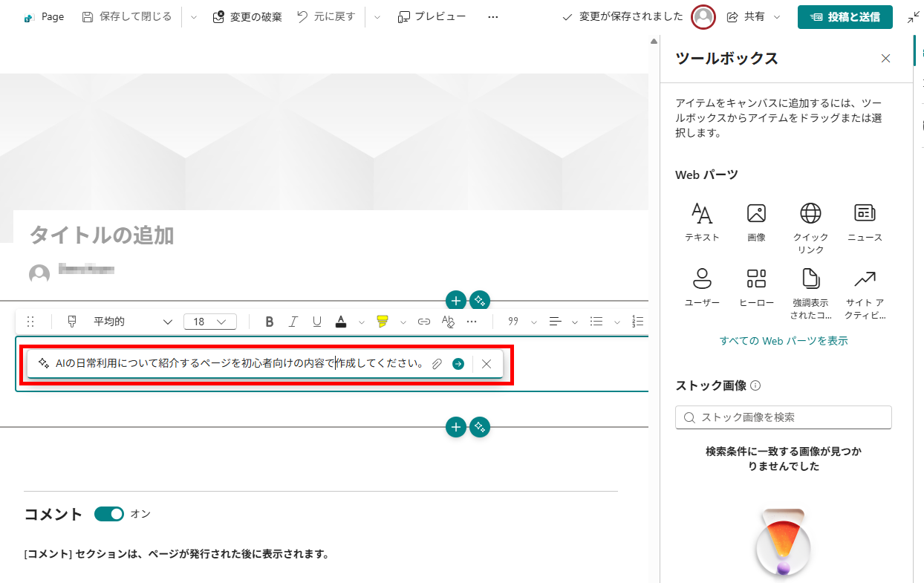Open the プレビュー preview view
Screen dimensions: 924x583
432,16
